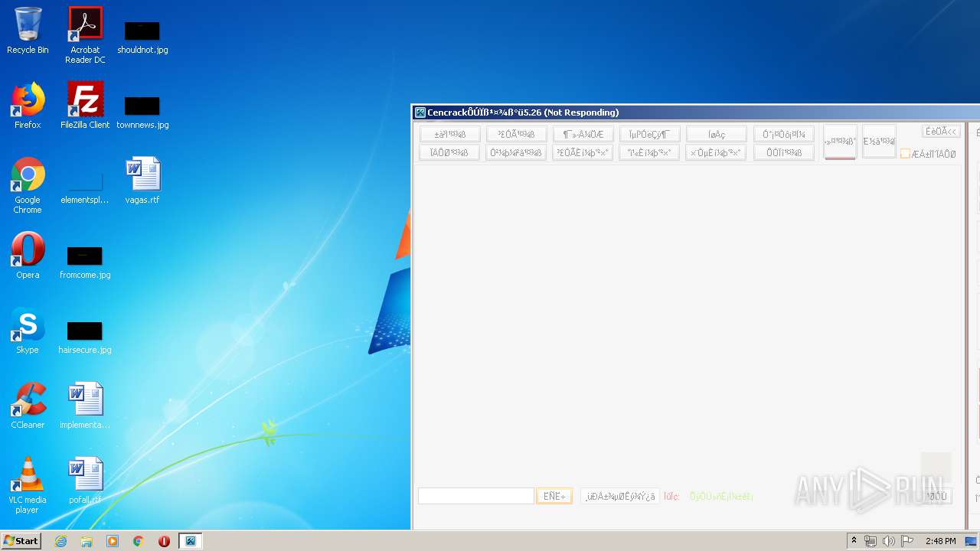
Task: Open Windows Explorer folder in taskbar
Action: click(87, 541)
